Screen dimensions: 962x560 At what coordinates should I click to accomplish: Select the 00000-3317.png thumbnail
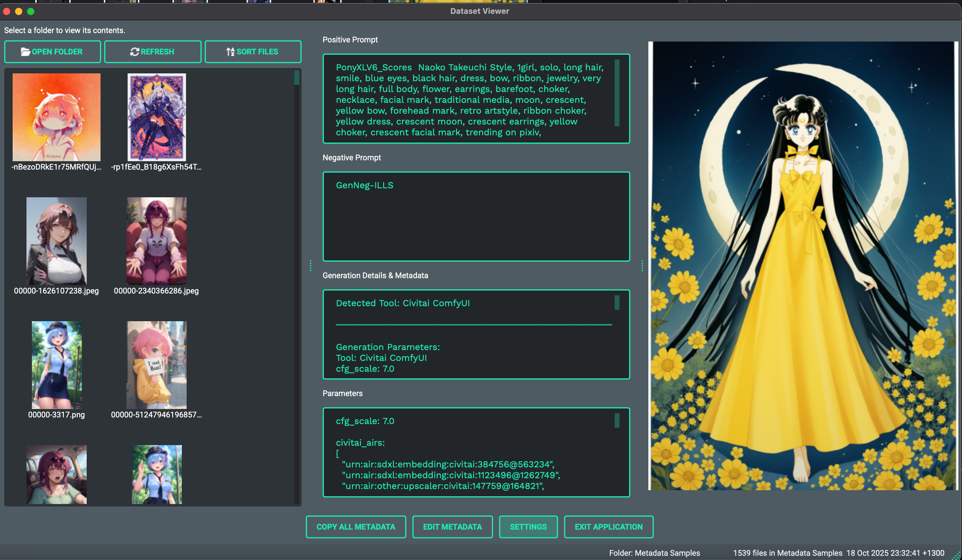point(57,365)
